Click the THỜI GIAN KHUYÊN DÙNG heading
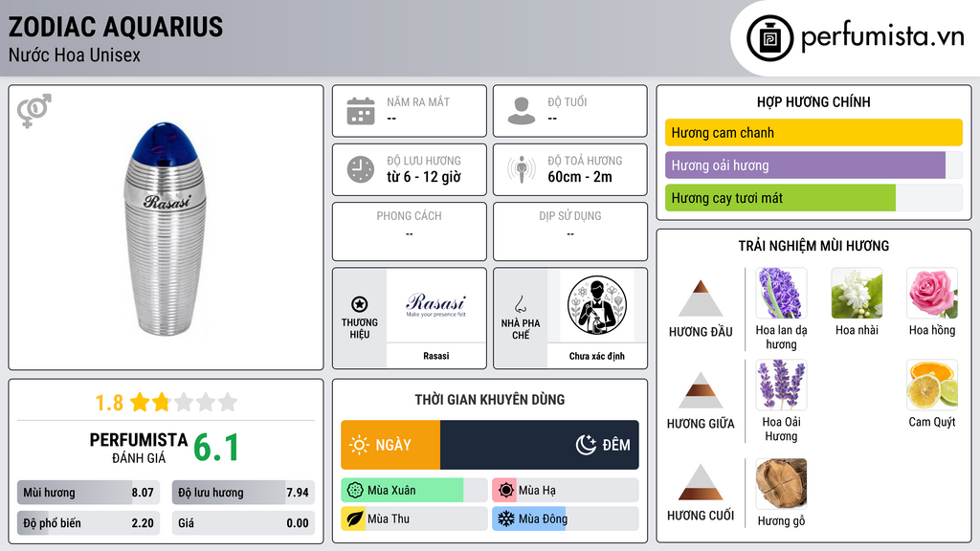980x551 pixels. click(490, 400)
